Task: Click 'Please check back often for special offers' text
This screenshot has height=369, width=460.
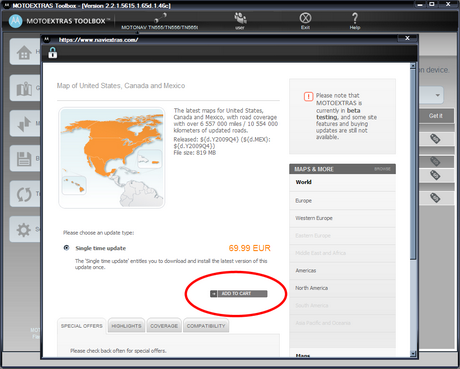Action: coord(118,351)
